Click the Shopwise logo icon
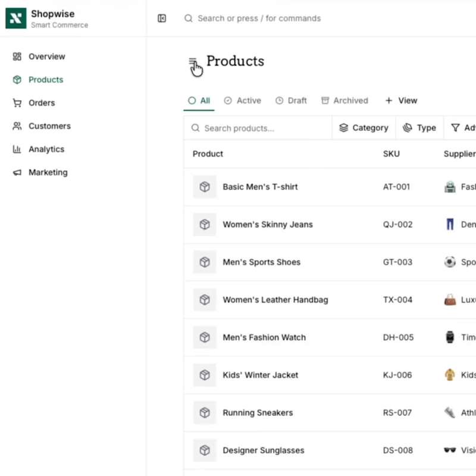This screenshot has height=476, width=476. [x=16, y=18]
